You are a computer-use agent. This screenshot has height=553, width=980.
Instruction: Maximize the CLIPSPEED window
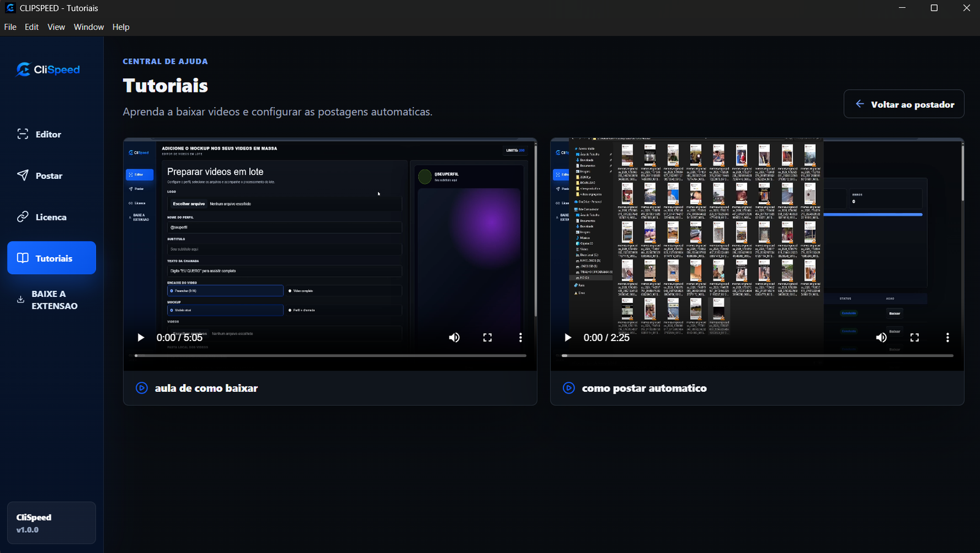click(x=934, y=8)
